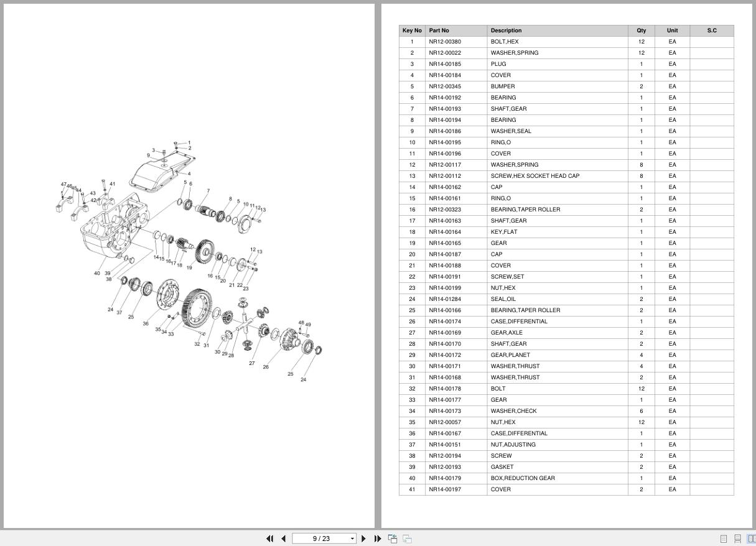Viewport: 756px width, 546px height.
Task: Select part number NR12-00117
Action: click(445, 165)
